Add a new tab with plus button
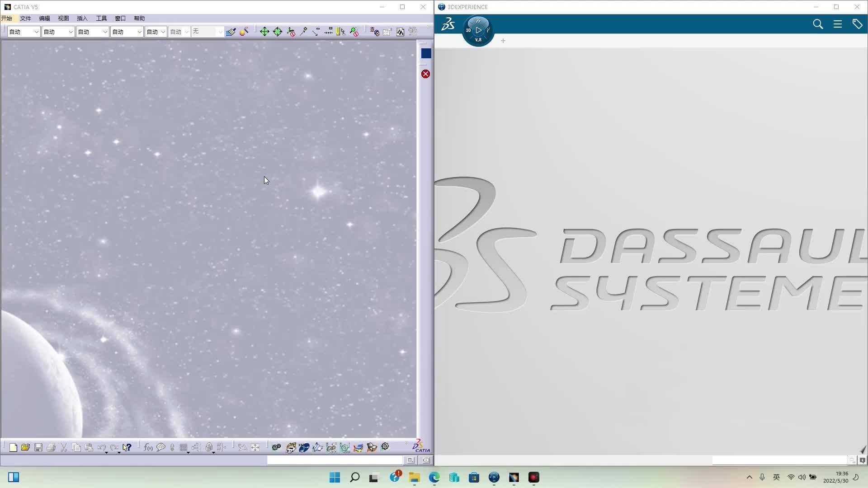868x488 pixels. (503, 41)
